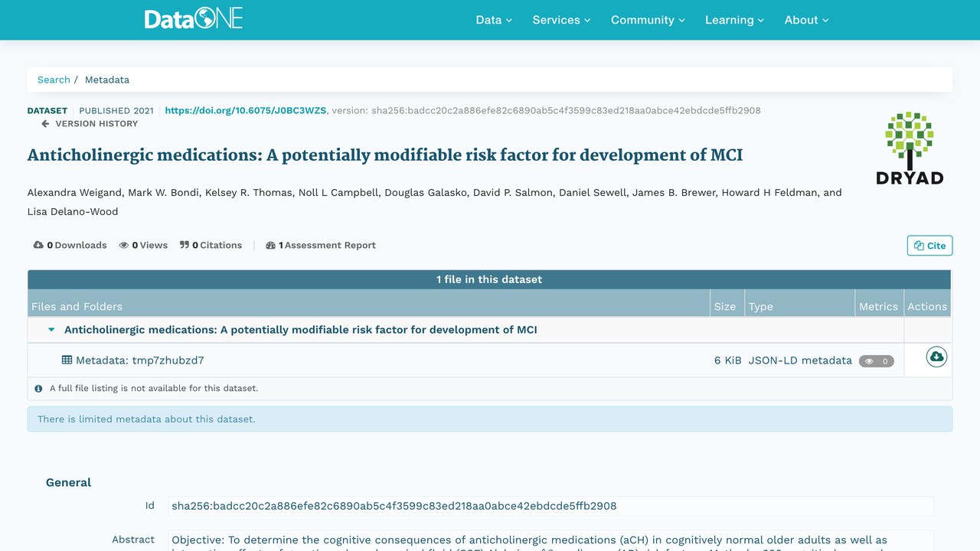
Task: Click the 1 Assessment Report text
Action: pos(327,245)
